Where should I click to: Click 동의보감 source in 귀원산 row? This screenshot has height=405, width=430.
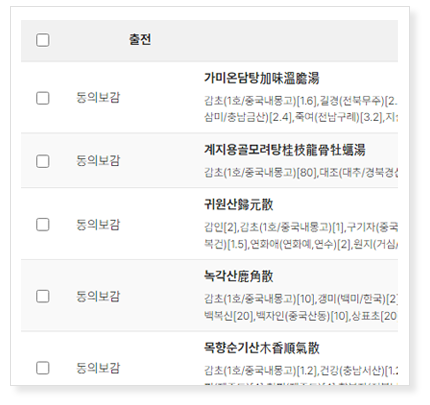click(x=98, y=224)
